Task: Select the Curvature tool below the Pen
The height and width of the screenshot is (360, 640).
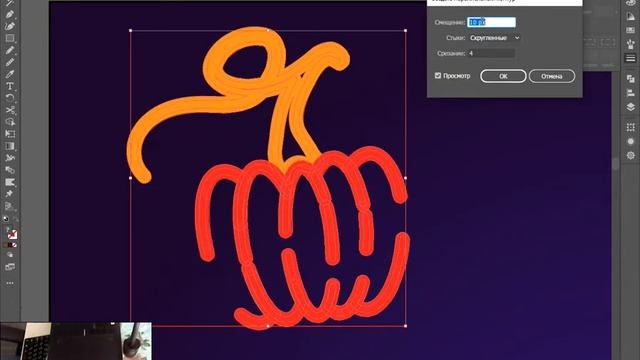Action: (x=10, y=26)
